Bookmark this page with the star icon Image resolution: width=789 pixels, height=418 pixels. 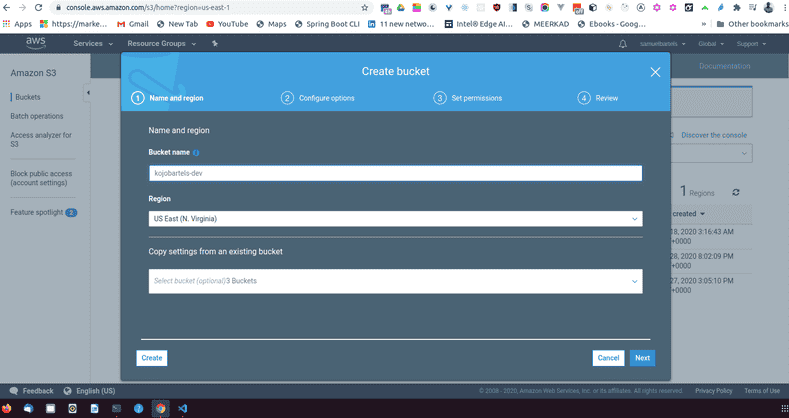coord(365,8)
